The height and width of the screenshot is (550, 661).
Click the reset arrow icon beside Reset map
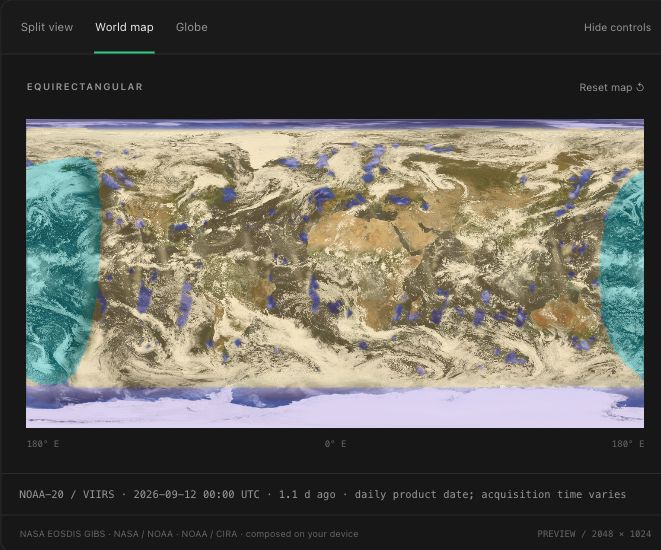point(640,87)
